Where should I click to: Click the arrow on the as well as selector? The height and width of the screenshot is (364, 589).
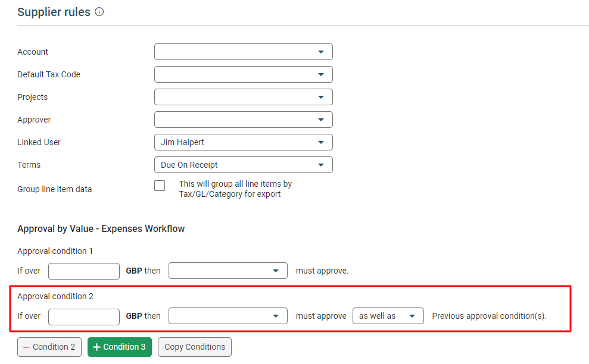point(410,316)
